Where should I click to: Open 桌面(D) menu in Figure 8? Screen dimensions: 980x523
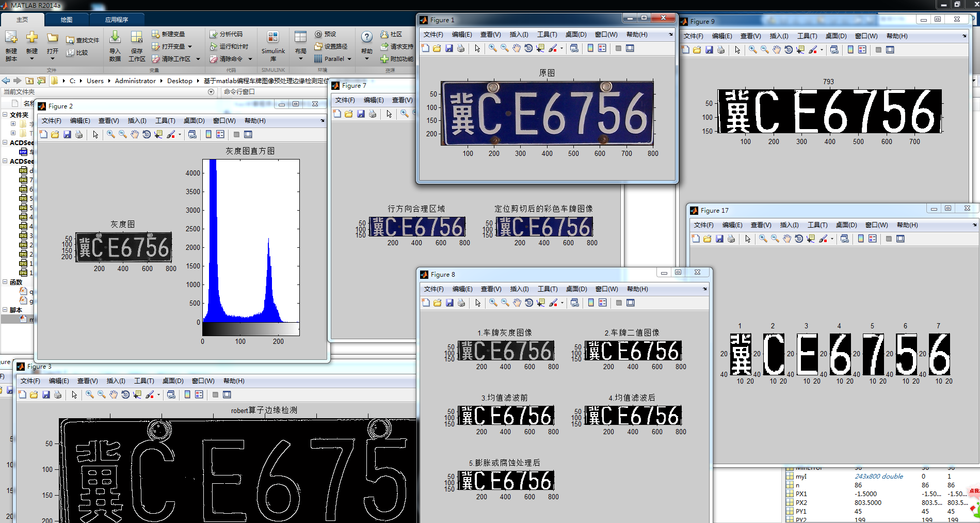coord(576,289)
